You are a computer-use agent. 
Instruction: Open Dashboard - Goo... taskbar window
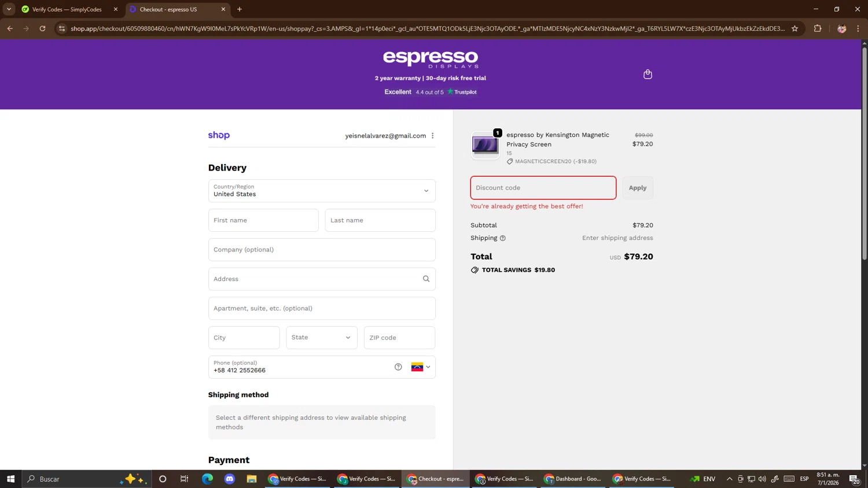pyautogui.click(x=573, y=479)
